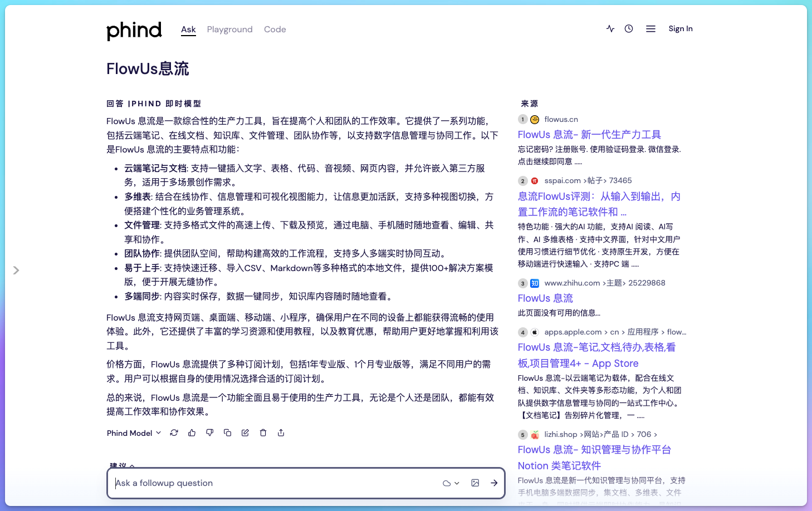812x511 pixels.
Task: Open search history via the clock icon
Action: click(629, 29)
